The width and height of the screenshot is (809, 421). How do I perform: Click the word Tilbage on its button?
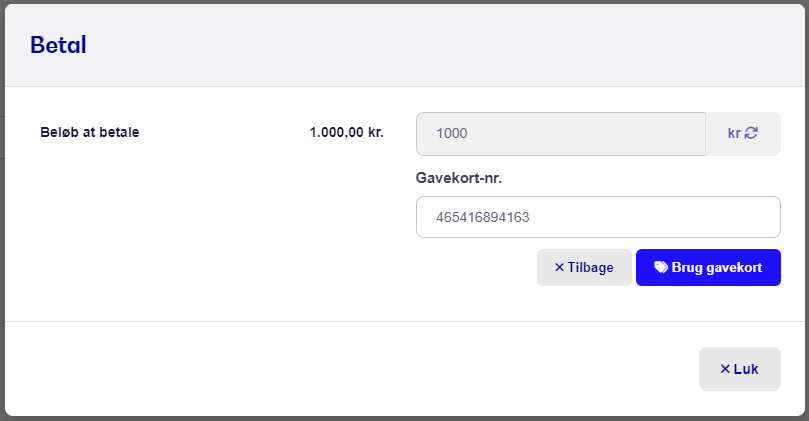tap(591, 267)
